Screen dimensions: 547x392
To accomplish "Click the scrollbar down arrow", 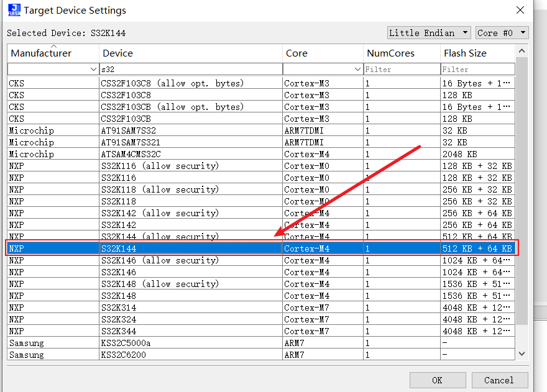I will (522, 353).
